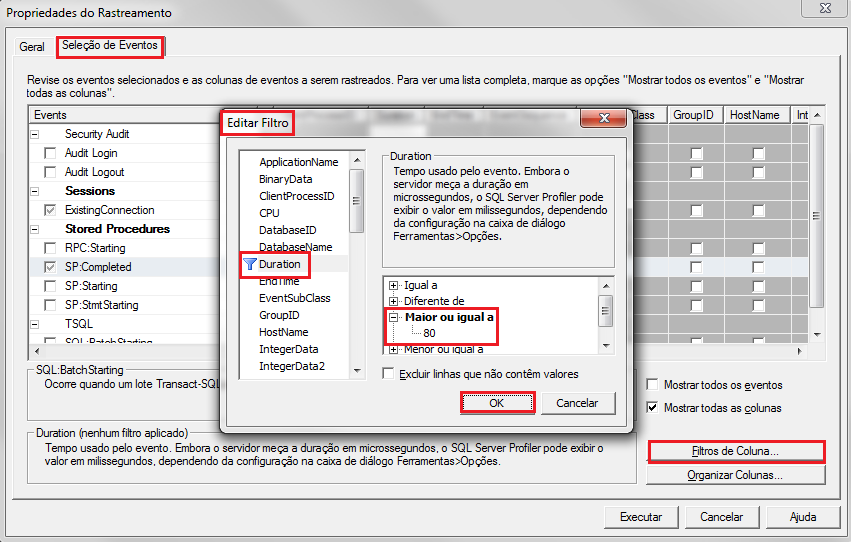Image resolution: width=851 pixels, height=542 pixels.
Task: Select IntegerData filter column
Action: (x=289, y=349)
